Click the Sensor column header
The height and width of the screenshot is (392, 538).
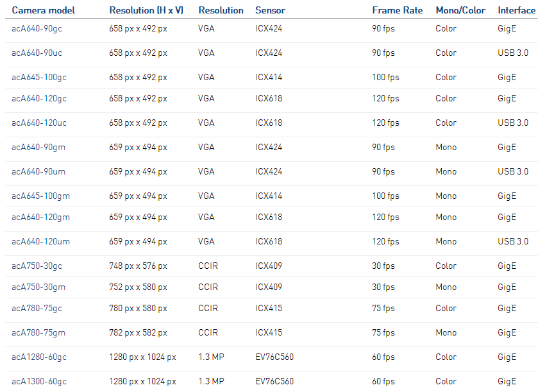click(271, 10)
